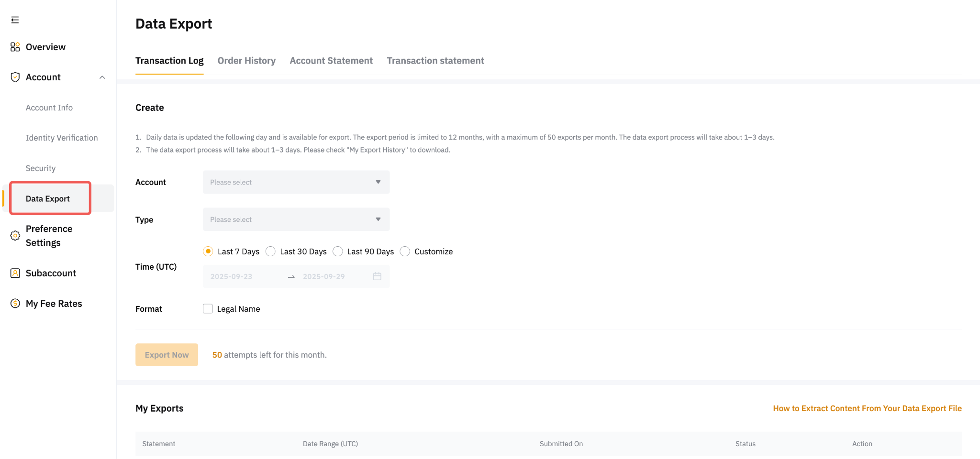Choose the Last 30 Days option

tap(271, 251)
